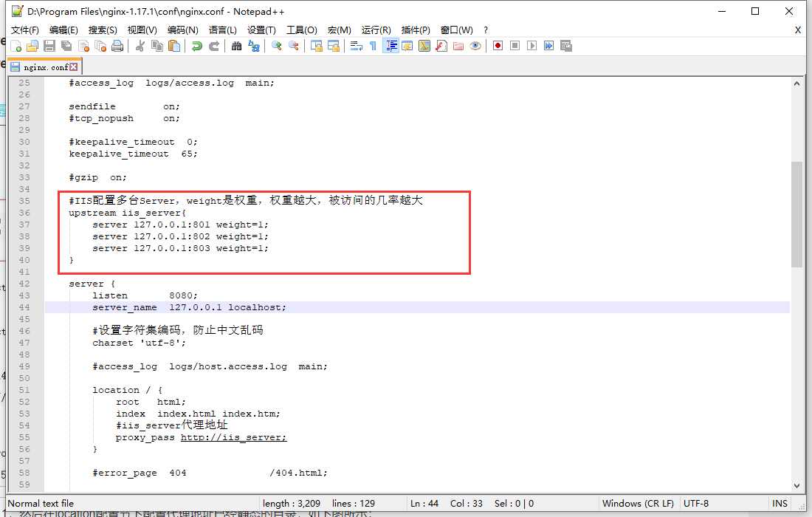The image size is (812, 517).
Task: Open the ? help menu
Action: point(486,30)
